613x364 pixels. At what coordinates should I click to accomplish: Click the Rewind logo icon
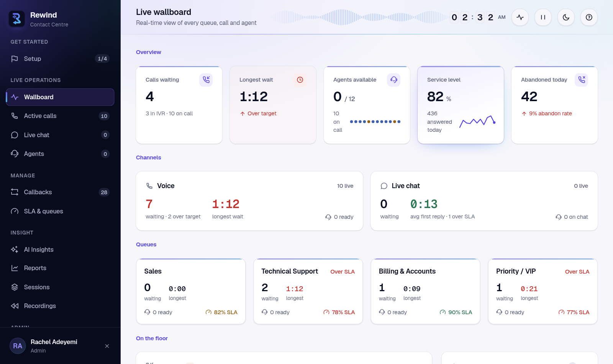point(16,18)
